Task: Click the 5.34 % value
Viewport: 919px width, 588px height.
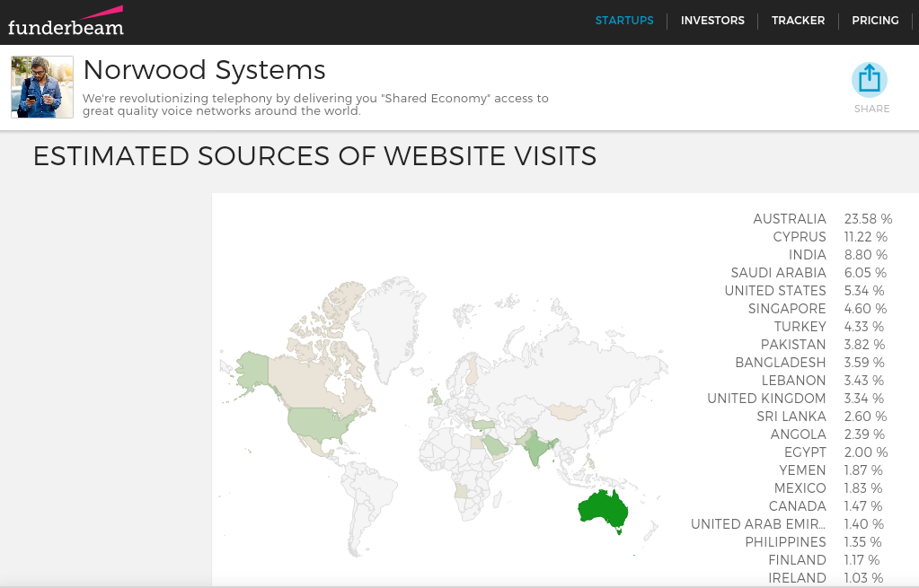Action: (864, 291)
